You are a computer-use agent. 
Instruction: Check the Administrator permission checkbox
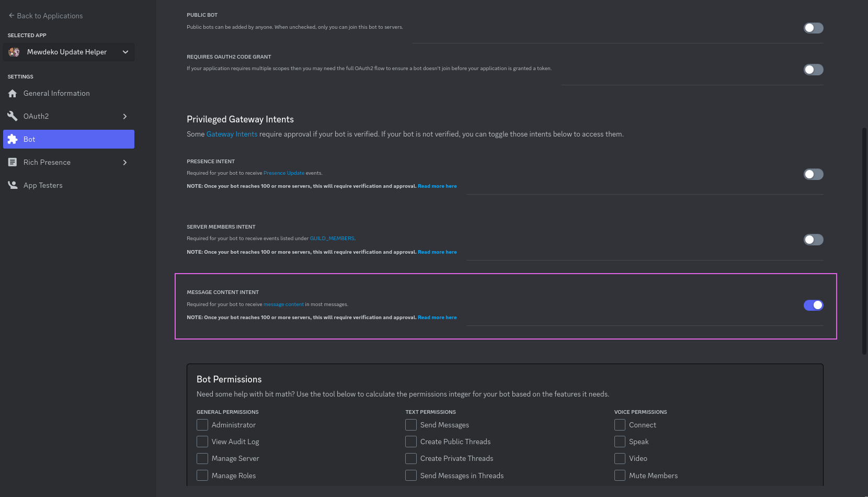coord(202,424)
